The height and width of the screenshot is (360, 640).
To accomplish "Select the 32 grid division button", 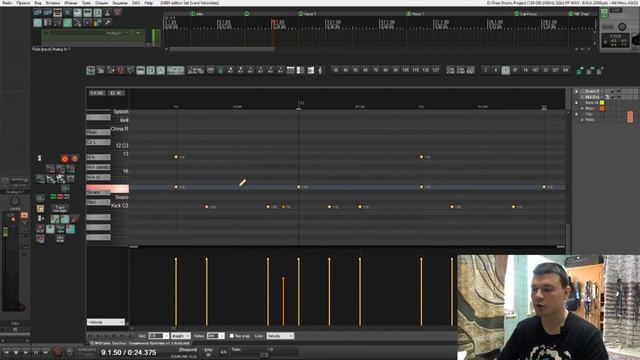I will click(x=545, y=70).
